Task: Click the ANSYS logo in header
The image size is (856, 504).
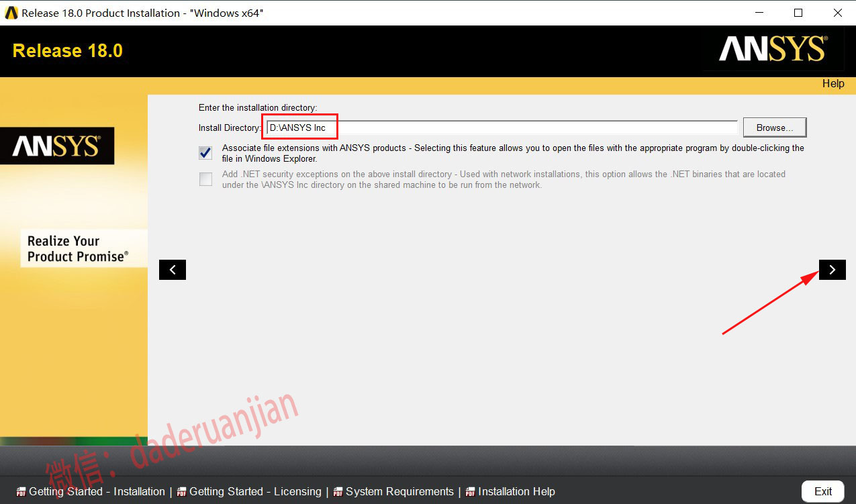Action: pyautogui.click(x=773, y=50)
